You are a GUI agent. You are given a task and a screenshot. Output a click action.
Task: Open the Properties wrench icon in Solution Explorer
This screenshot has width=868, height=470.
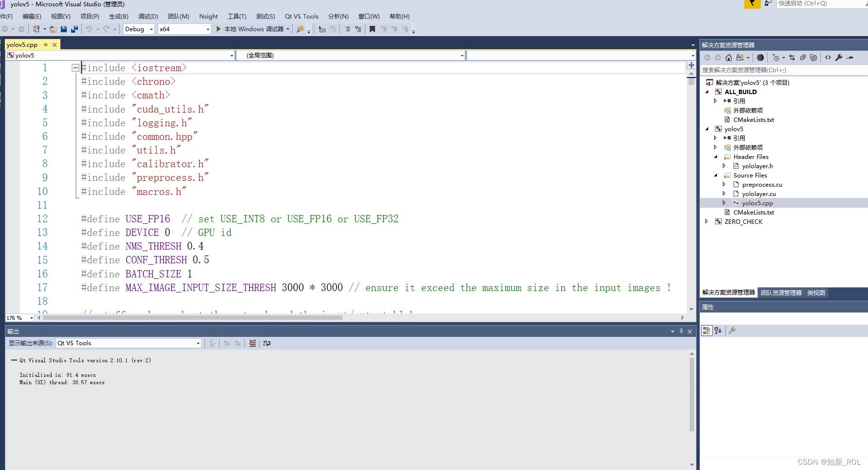[839, 58]
